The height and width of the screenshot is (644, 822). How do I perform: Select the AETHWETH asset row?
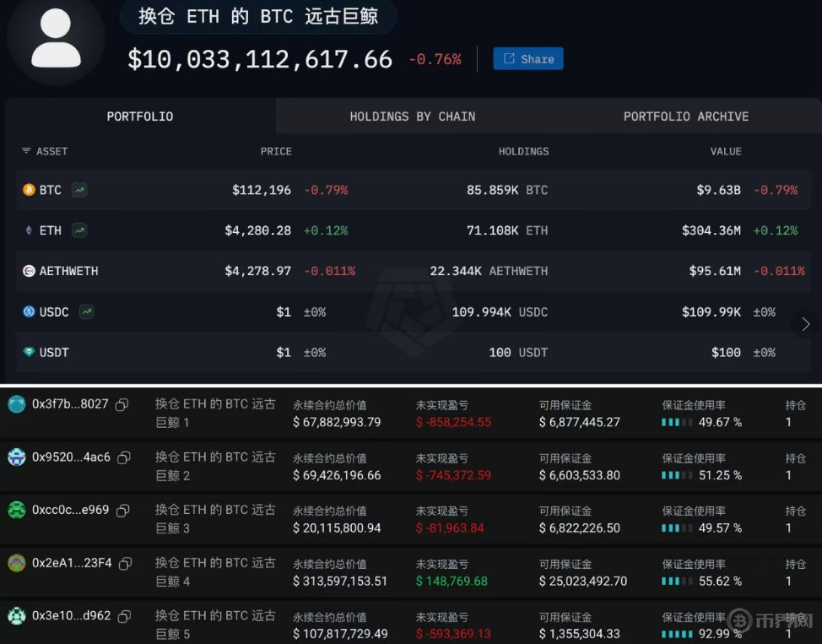68,271
